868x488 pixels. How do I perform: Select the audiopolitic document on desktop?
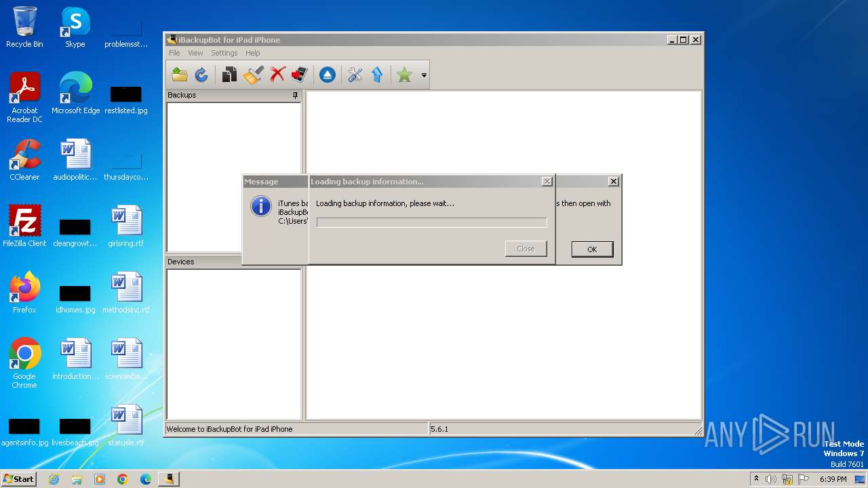coord(75,160)
